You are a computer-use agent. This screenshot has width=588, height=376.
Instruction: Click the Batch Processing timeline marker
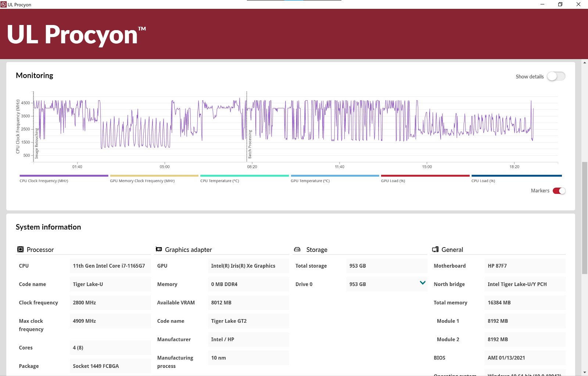tap(250, 144)
